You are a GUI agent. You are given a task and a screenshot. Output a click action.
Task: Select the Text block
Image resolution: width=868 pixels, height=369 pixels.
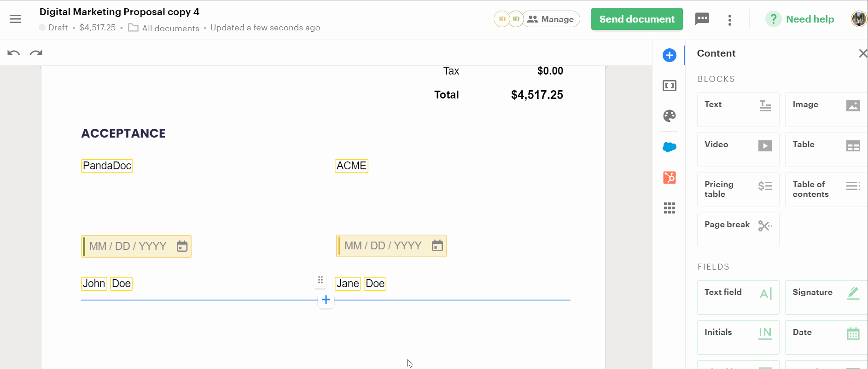click(738, 110)
